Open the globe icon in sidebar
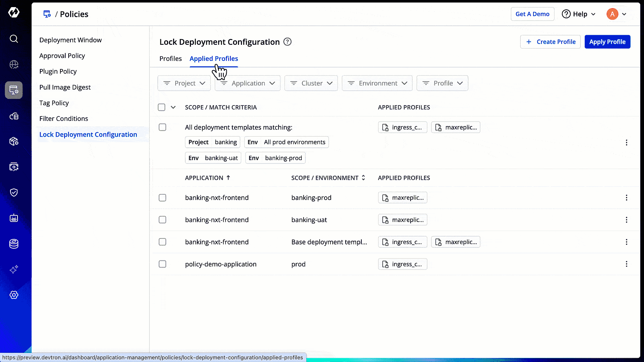The image size is (644, 362). [x=14, y=65]
